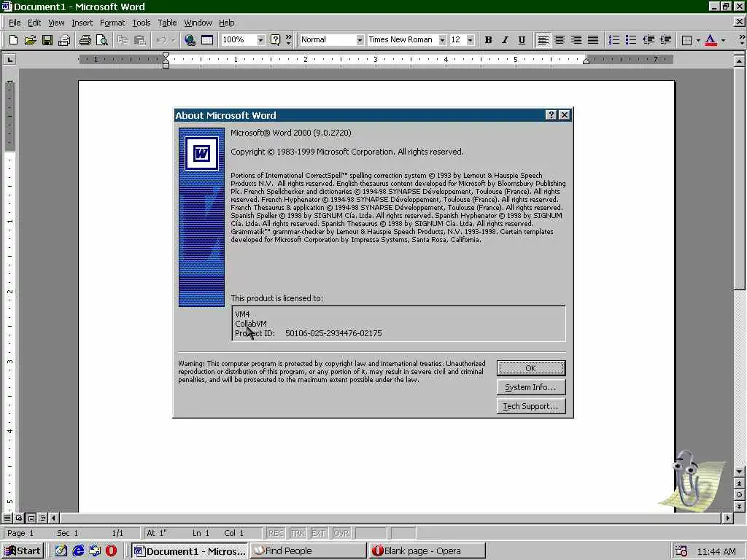
Task: Click the help question mark in dialog title
Action: [x=551, y=114]
